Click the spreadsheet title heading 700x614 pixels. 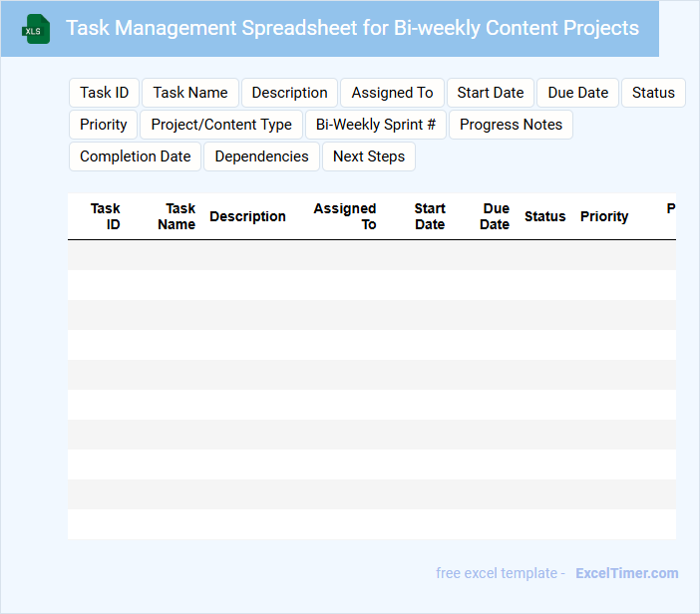pos(352,28)
